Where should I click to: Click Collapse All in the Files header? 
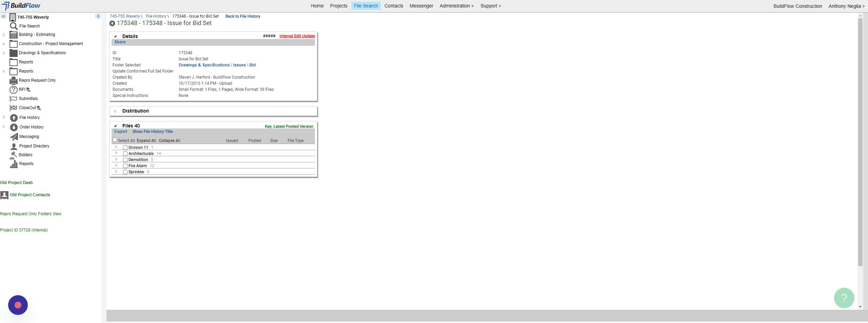pyautogui.click(x=170, y=141)
